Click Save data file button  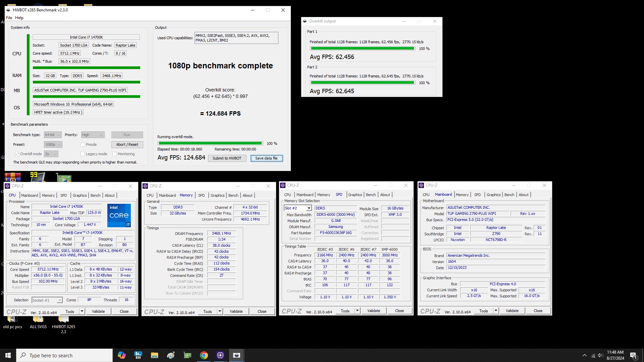(266, 158)
